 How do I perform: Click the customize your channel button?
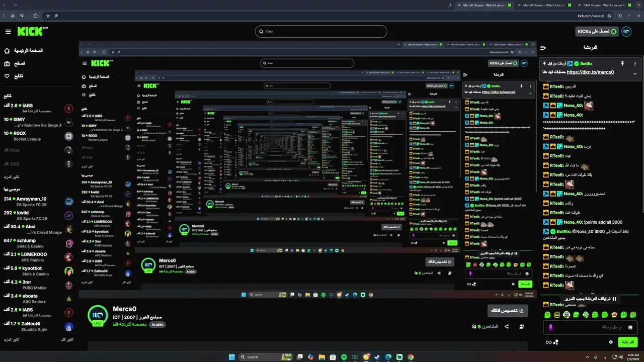(508, 311)
